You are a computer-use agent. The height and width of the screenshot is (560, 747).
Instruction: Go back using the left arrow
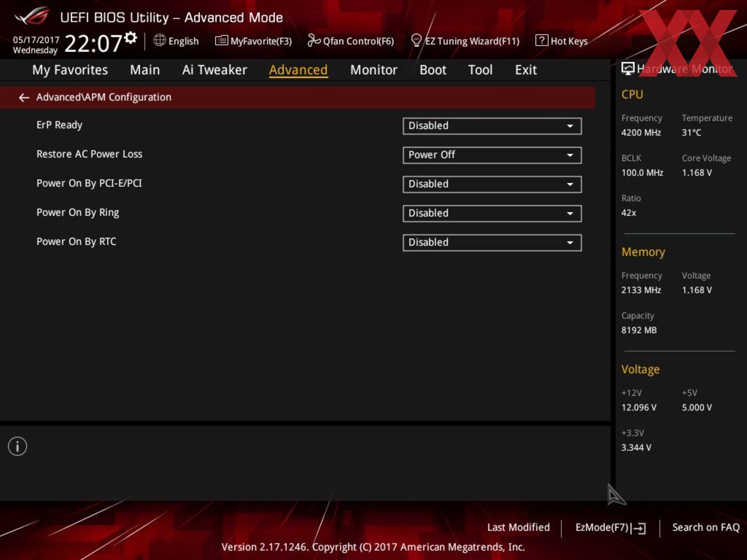[x=24, y=97]
